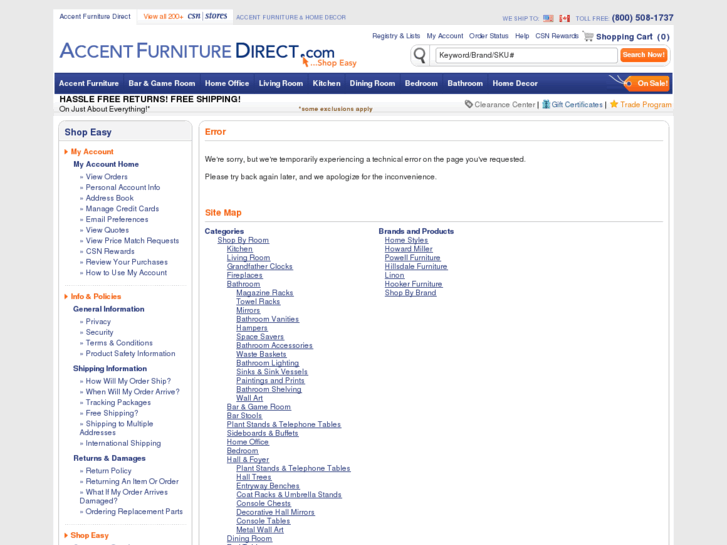Select the View all 200+ stores tab
This screenshot has width=727, height=545.
coord(185,17)
